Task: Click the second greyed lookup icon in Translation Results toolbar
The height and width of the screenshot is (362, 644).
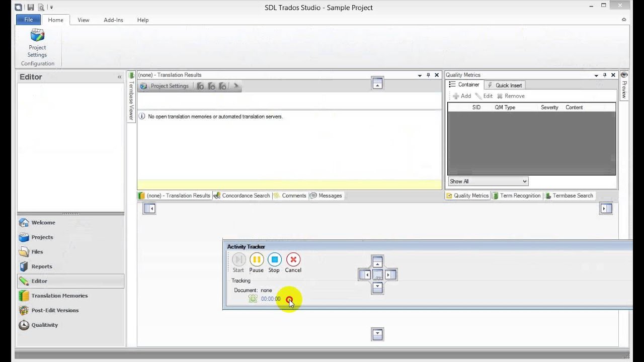Action: (x=211, y=86)
